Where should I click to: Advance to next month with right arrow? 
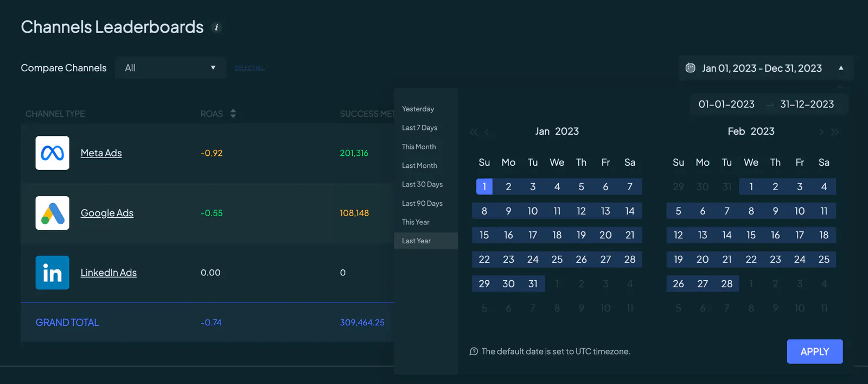[821, 132]
